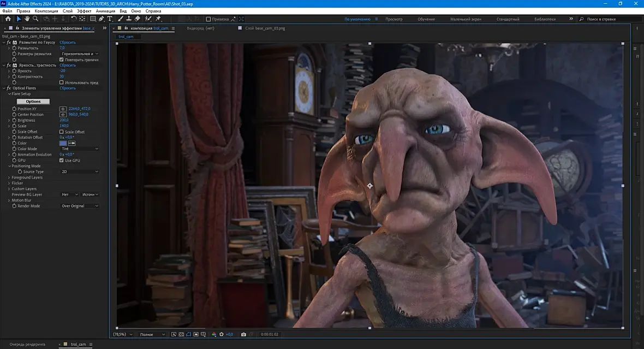Switch to Обучение workspace
Screen dimensions: 644x349
(426, 19)
